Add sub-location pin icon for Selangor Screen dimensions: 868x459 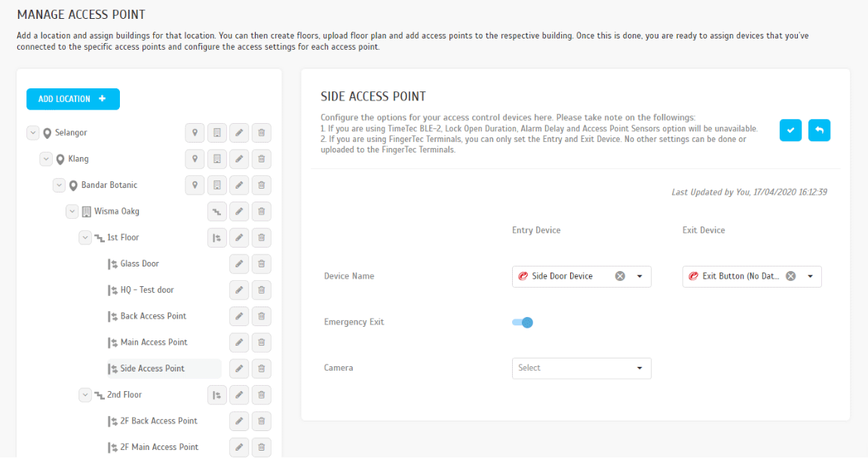[195, 132]
